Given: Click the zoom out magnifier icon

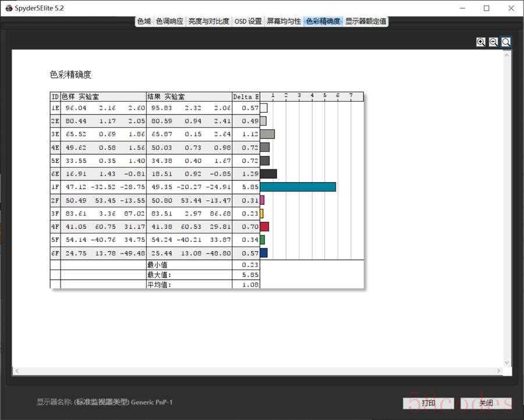Looking at the screenshot, I should [493, 42].
